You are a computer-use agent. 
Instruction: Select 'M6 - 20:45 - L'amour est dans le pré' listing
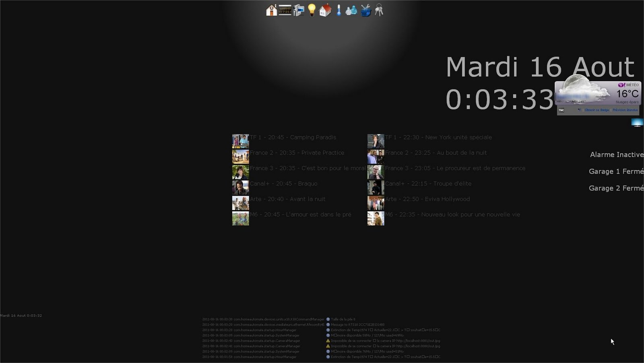tap(300, 214)
